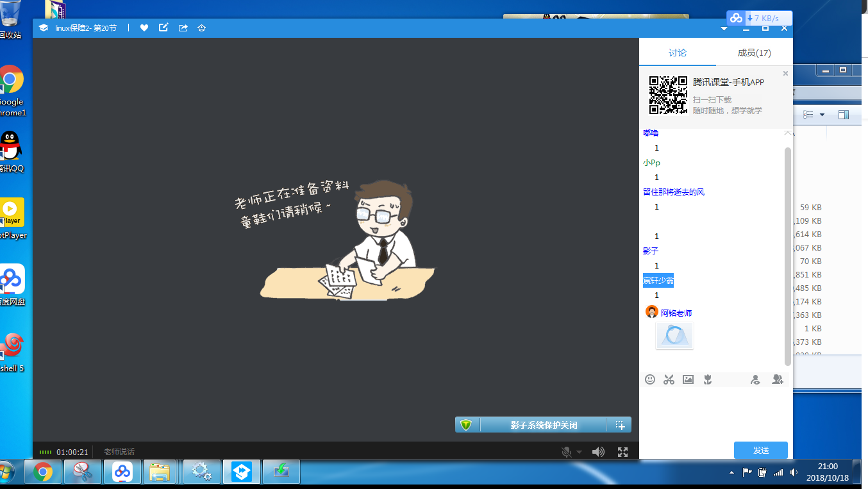Click the speaker volume icon
868x489 pixels.
pyautogui.click(x=598, y=452)
